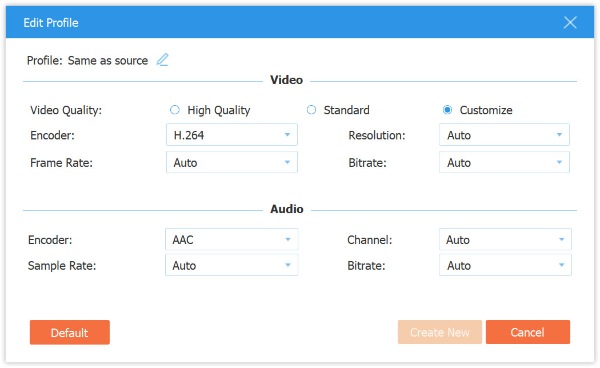Select the High Quality radio button
The width and height of the screenshot is (600, 368).
(175, 110)
